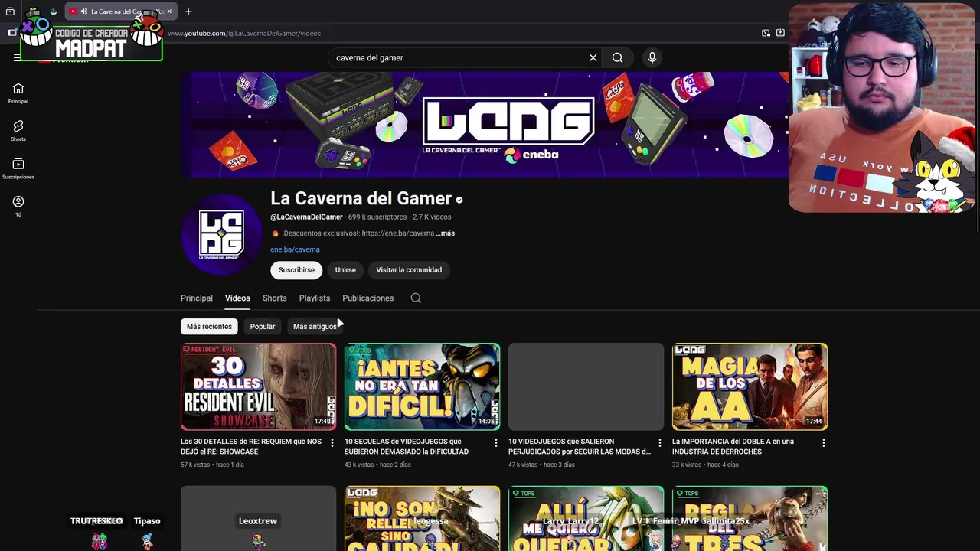
Task: Select the Videos channel tab
Action: point(237,298)
